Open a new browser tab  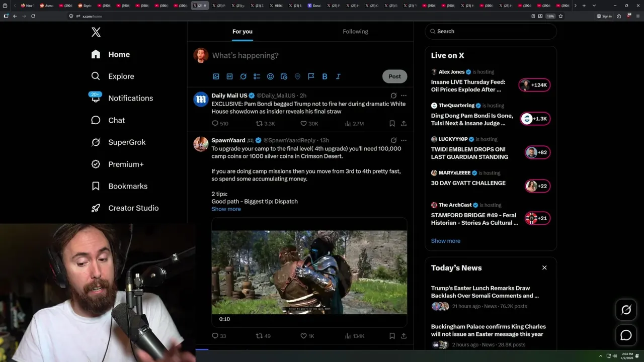(583, 6)
